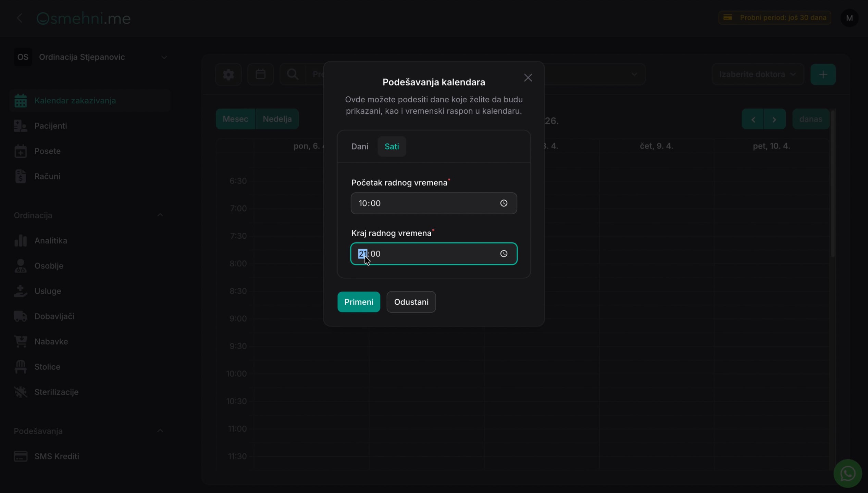Open Stolice from the sidebar

pyautogui.click(x=47, y=367)
